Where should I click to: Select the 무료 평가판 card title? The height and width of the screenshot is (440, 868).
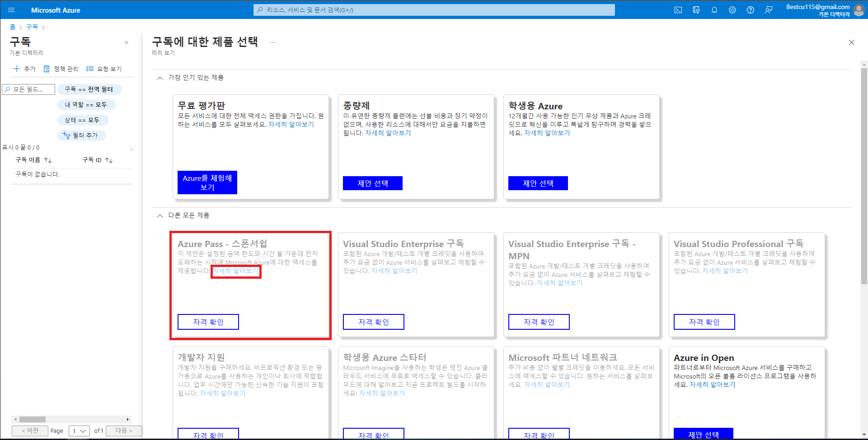202,106
